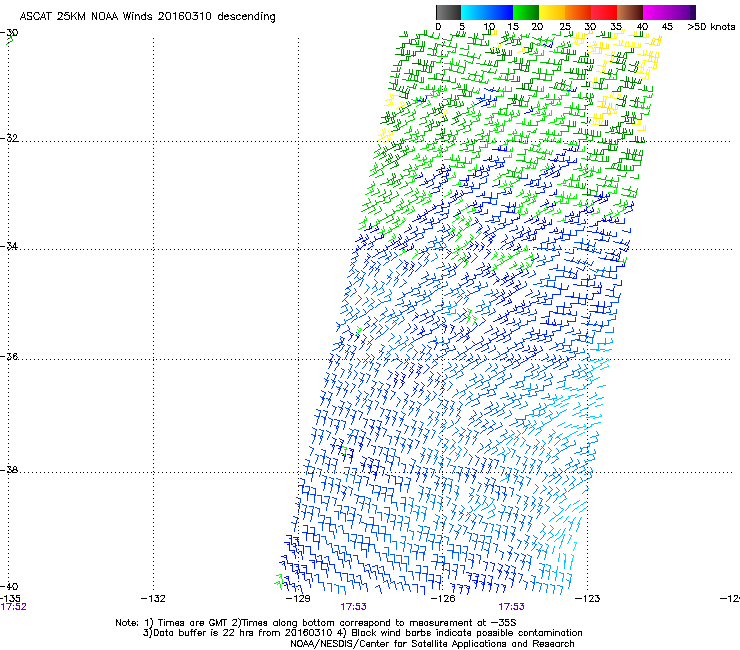
Task: Click legend tick label 25
Action: coord(565,27)
